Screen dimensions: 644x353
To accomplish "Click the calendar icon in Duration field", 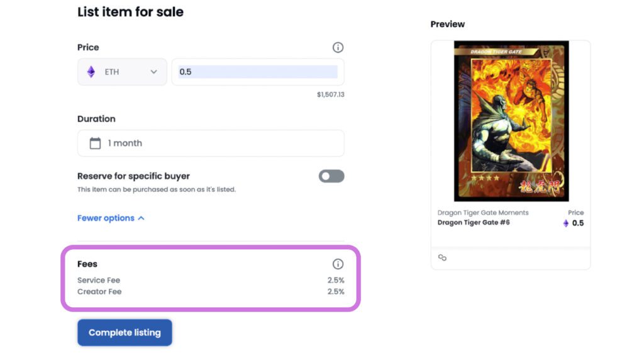I will click(95, 143).
